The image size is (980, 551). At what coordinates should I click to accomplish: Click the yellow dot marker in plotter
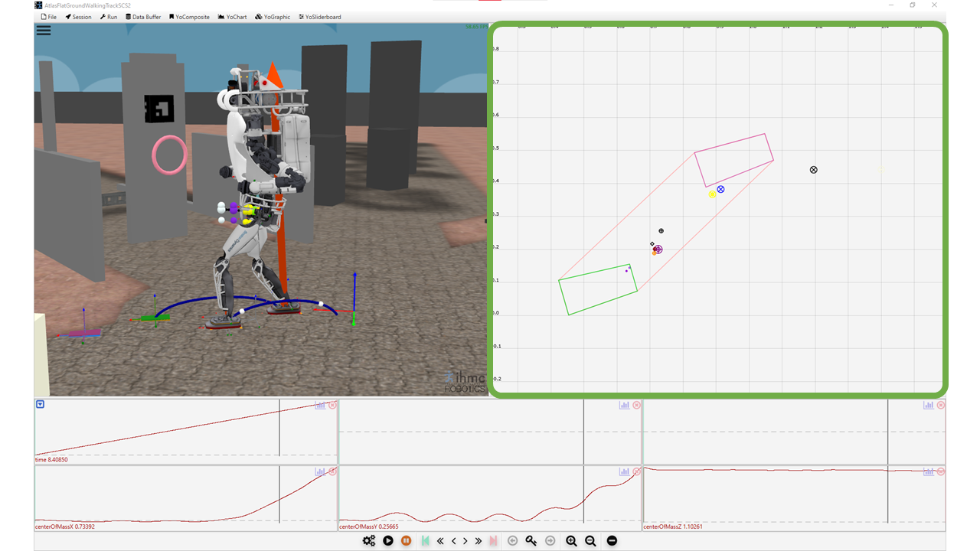712,194
